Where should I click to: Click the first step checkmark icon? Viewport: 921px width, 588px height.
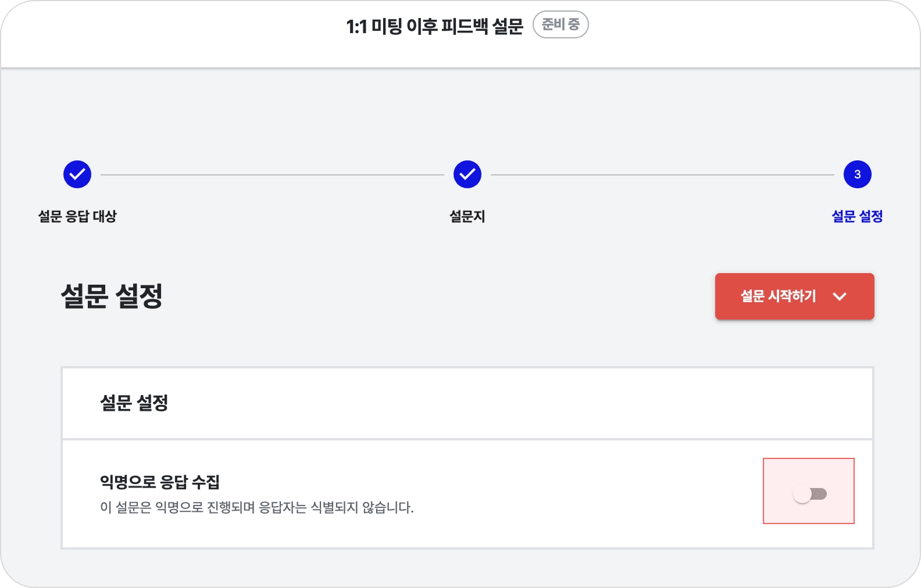77,174
